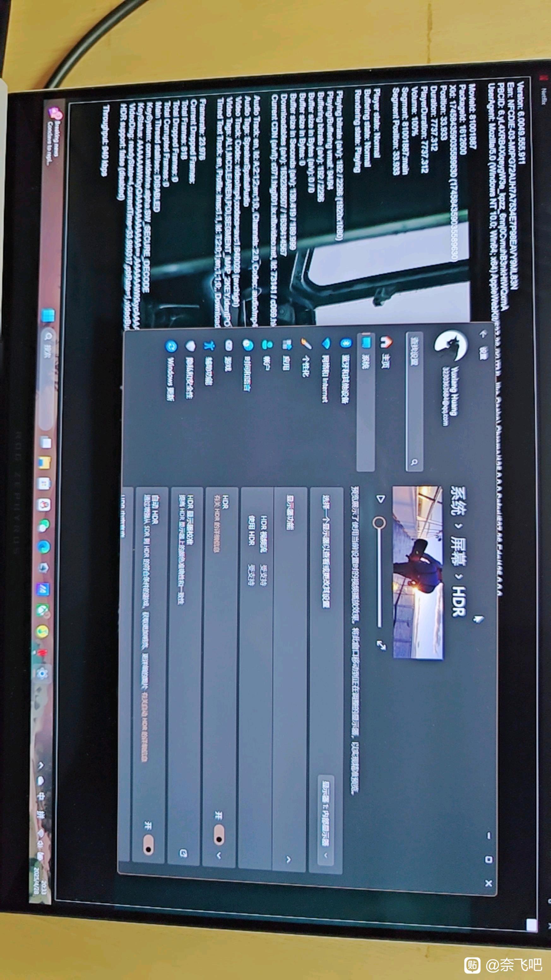551x980 pixels.
Task: Go to 屏幕 in the breadcrumb header
Action: pos(458,552)
